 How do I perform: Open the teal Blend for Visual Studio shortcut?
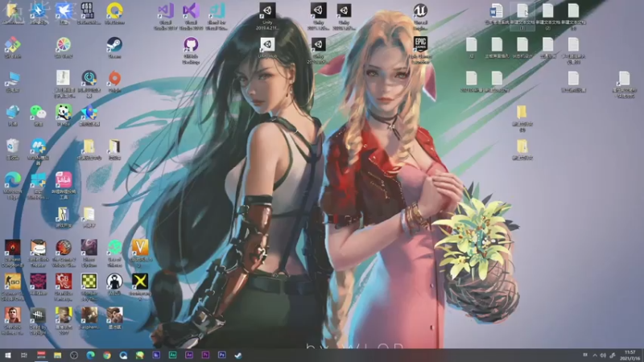tap(217, 16)
